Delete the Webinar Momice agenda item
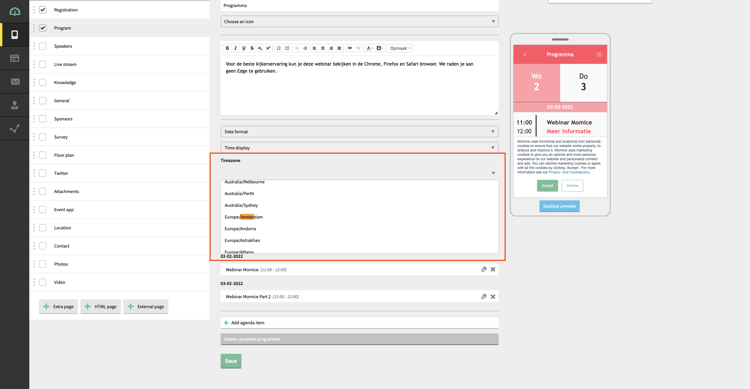The image size is (750, 389). pyautogui.click(x=493, y=269)
